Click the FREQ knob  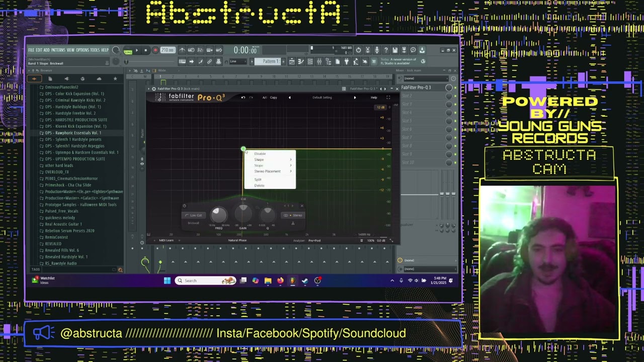point(219,215)
